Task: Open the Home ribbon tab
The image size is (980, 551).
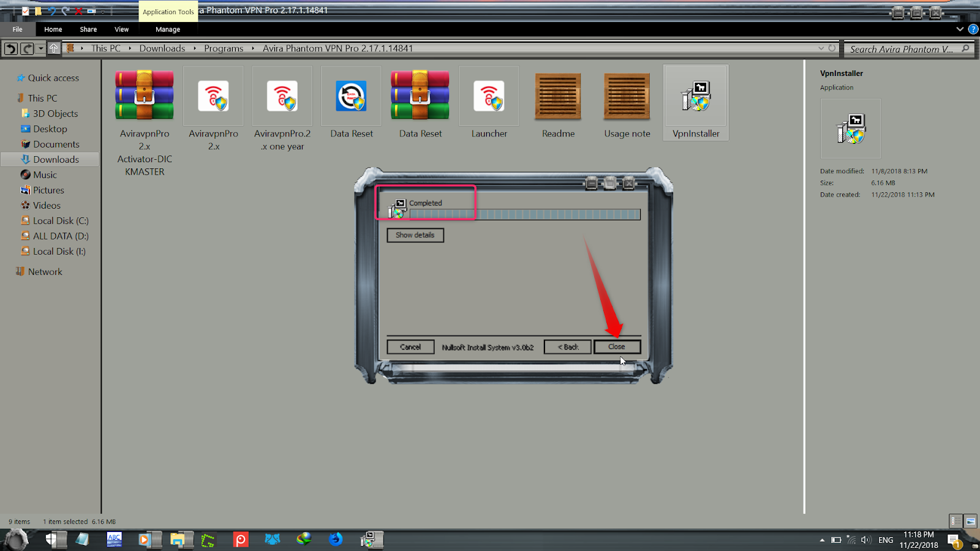Action: [53, 29]
